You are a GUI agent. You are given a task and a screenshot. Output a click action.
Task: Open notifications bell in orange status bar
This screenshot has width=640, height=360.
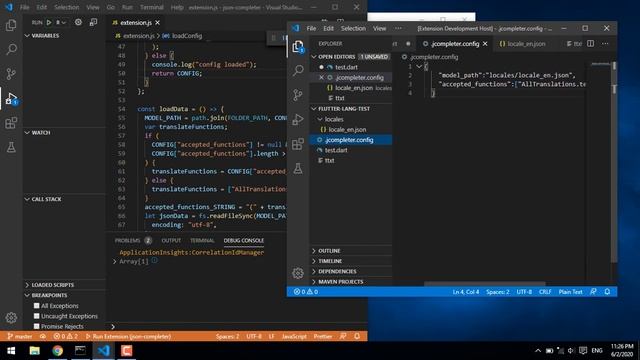point(357,336)
